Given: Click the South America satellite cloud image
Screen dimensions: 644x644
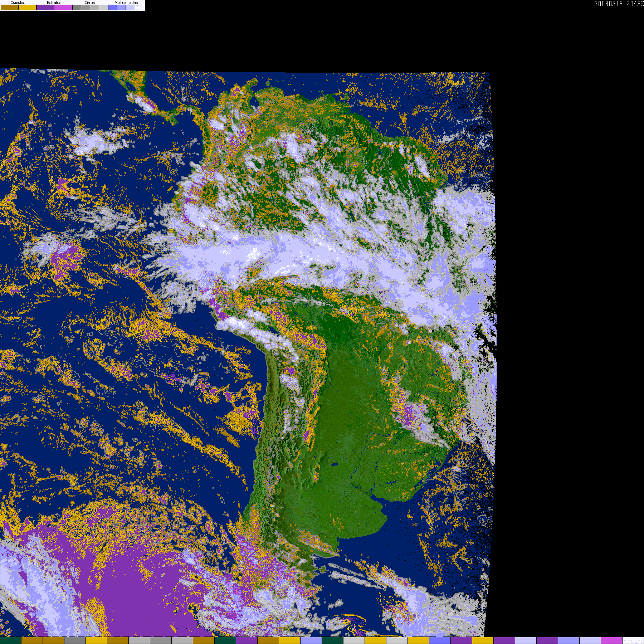Looking at the screenshot, I should 248,352.
